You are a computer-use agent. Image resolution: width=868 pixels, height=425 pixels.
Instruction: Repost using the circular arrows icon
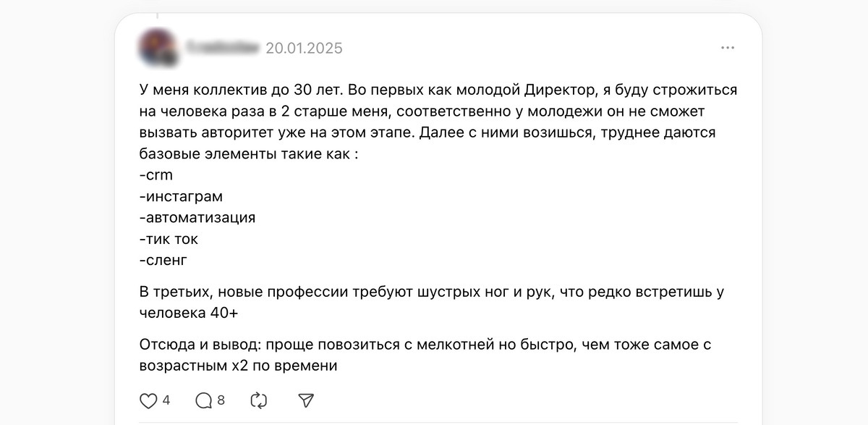point(258,400)
